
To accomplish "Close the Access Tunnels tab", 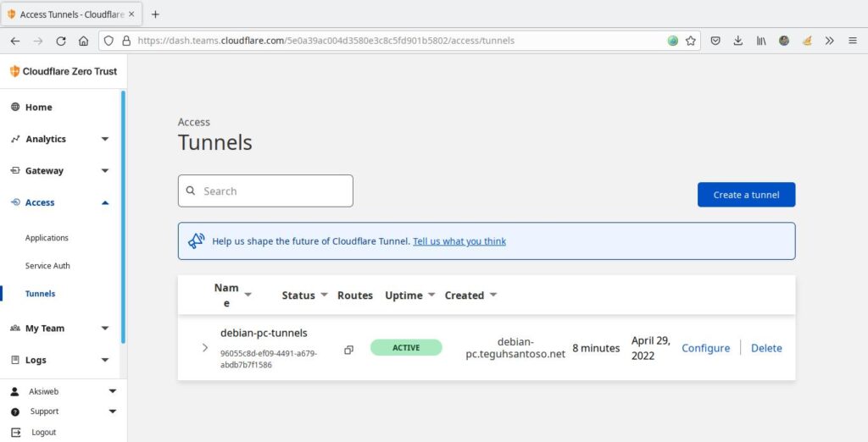I will pyautogui.click(x=131, y=14).
